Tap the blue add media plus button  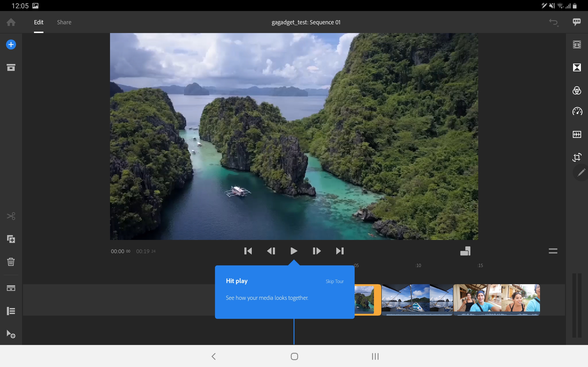pos(11,45)
